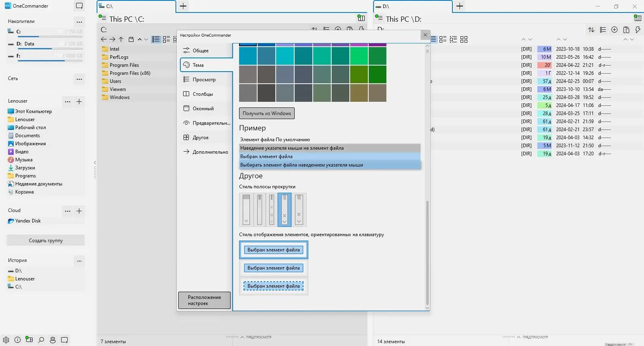Go up one folder in C: pane
Viewport: 644px width, 346px height.
[x=121, y=39]
